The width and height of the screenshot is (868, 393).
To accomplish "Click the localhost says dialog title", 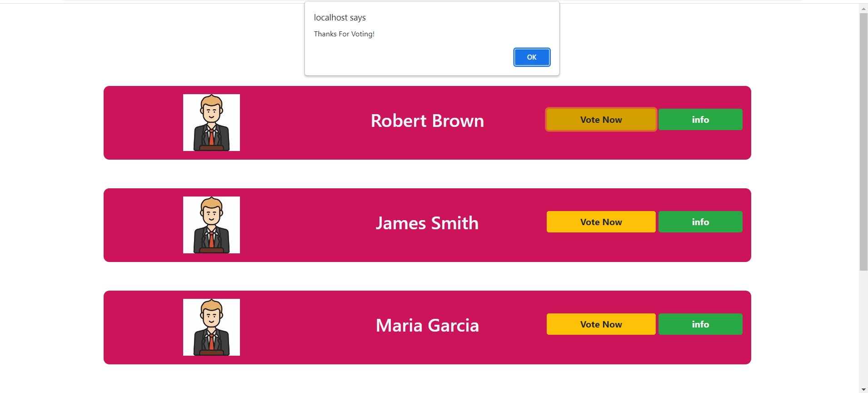I will pyautogui.click(x=340, y=18).
